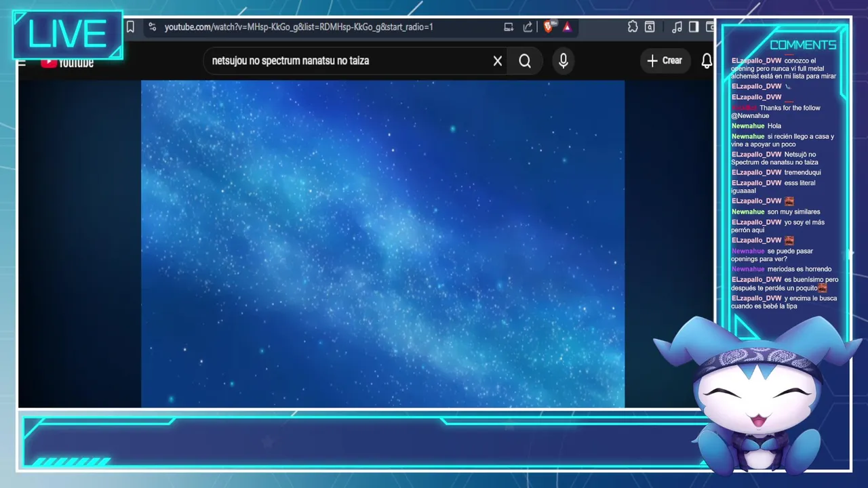Clear the search query with X
This screenshot has height=488, width=868.
(498, 61)
